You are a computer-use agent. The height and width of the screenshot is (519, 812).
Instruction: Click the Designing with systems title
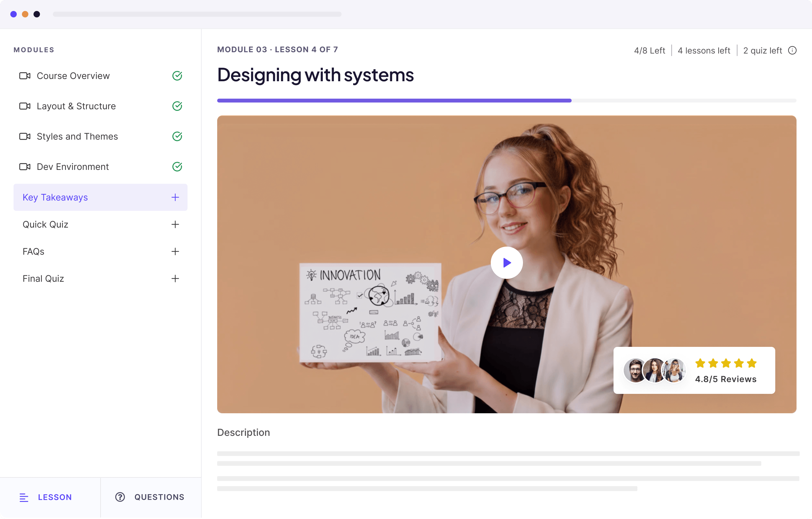click(316, 75)
